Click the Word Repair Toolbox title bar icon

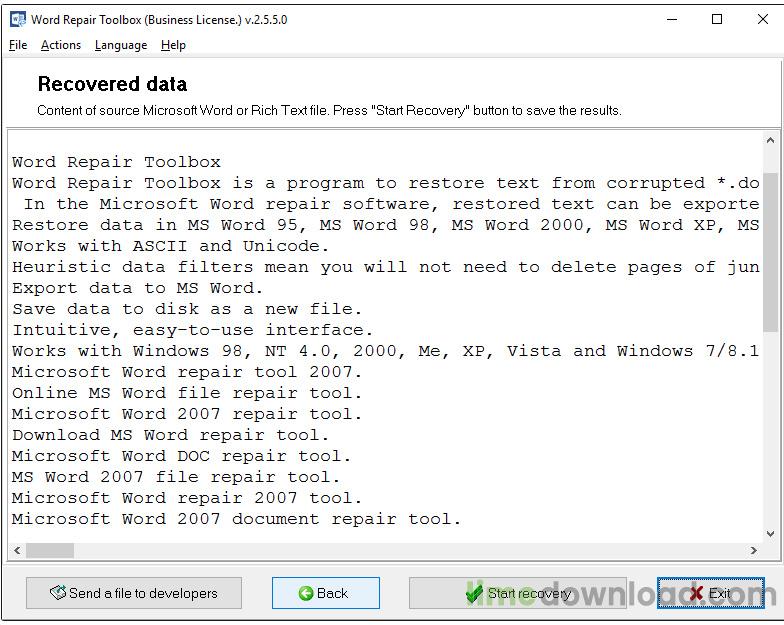click(18, 20)
